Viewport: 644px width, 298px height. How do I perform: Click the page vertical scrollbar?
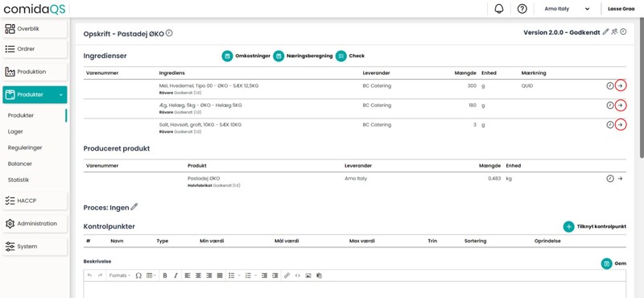tap(641, 89)
